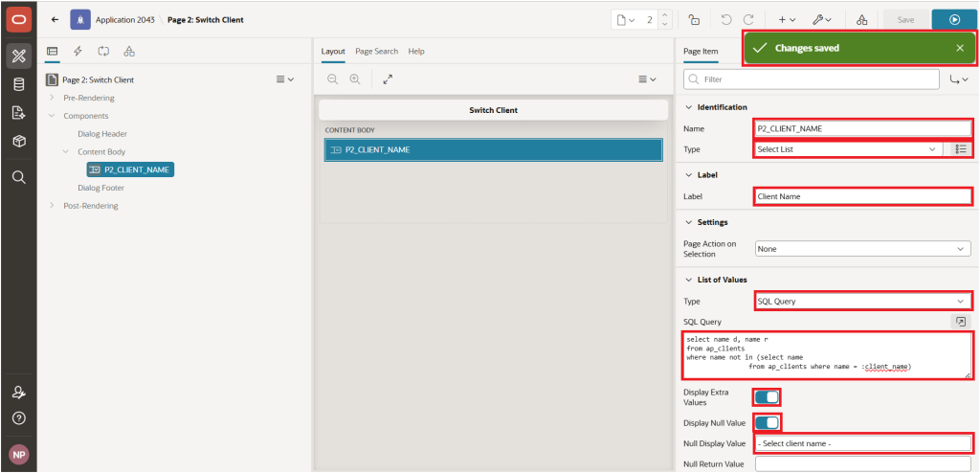This screenshot has height=473, width=980.
Task: Open the item Type Select List dropdown
Action: point(848,149)
